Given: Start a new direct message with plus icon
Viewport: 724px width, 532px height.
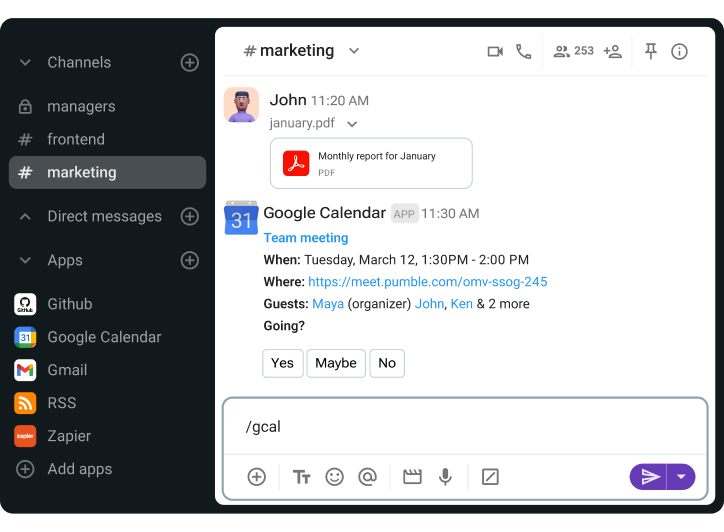Looking at the screenshot, I should point(189,216).
